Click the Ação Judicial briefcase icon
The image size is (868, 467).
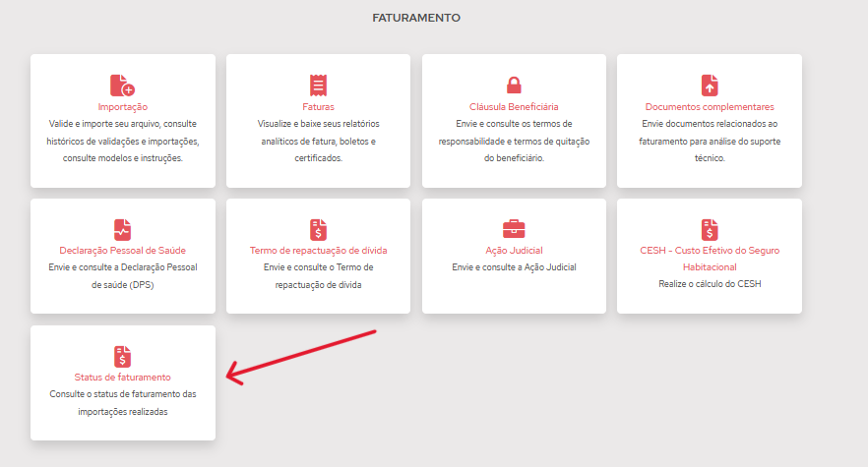(x=514, y=228)
